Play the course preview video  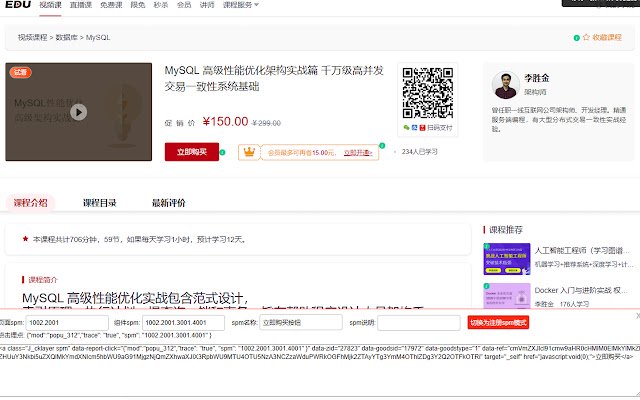78,112
